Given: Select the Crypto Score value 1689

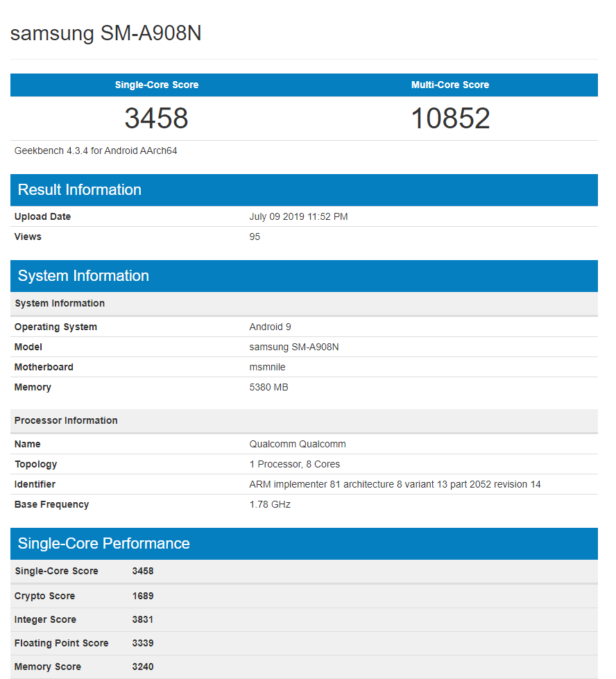Looking at the screenshot, I should pos(143,596).
